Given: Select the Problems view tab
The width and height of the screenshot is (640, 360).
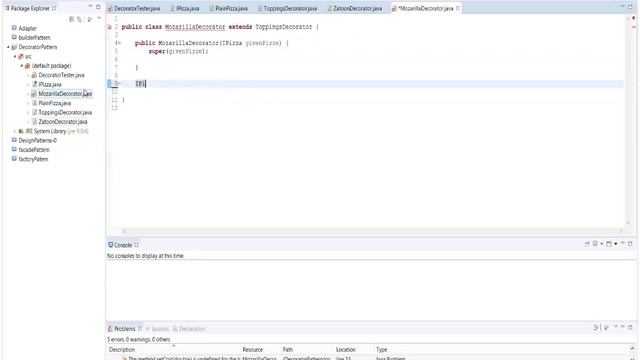Looking at the screenshot, I should [x=124, y=329].
